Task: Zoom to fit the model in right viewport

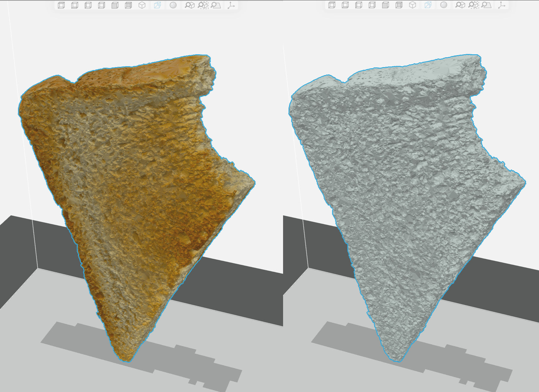Action: click(x=460, y=5)
